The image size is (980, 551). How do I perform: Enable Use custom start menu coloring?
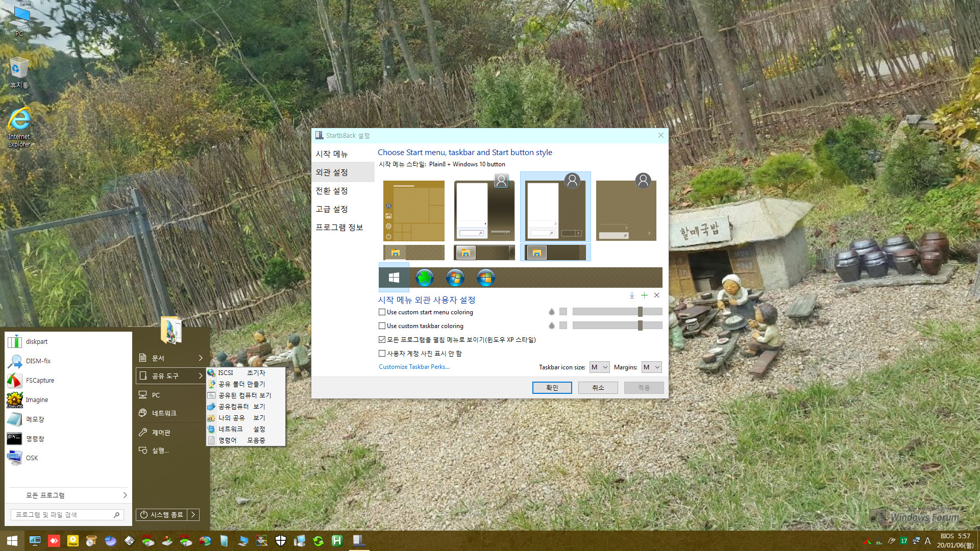pyautogui.click(x=382, y=312)
